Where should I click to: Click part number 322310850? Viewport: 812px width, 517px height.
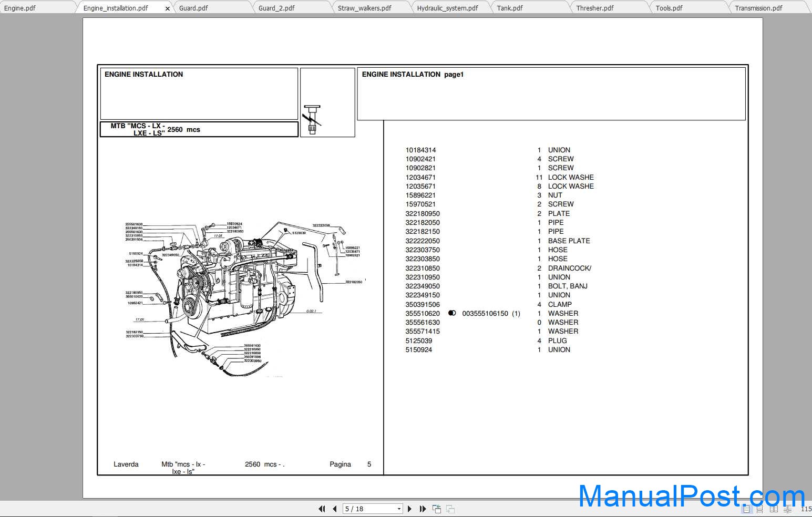pyautogui.click(x=423, y=268)
